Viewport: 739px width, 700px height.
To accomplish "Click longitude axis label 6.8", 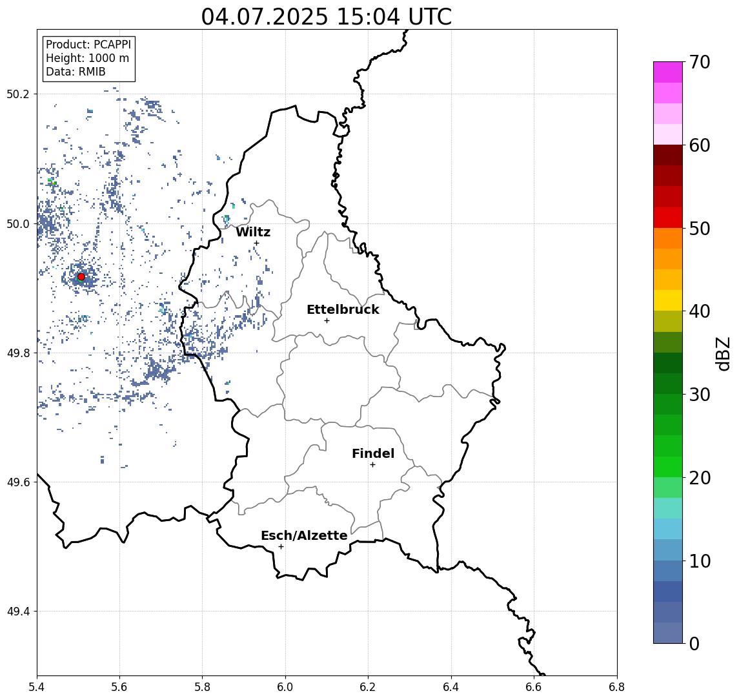I will (x=617, y=687).
